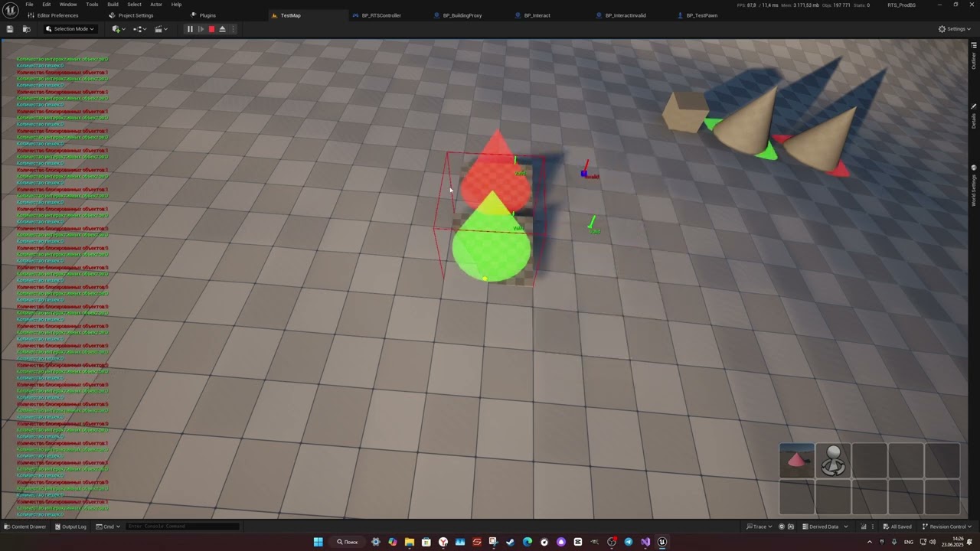Open the Help menu
This screenshot has height=551, width=980.
(176, 5)
